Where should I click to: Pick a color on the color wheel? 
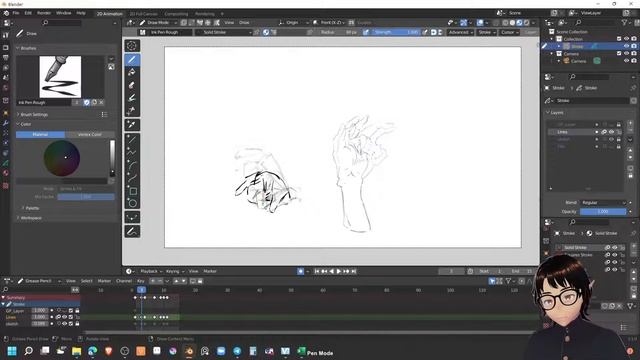(62, 158)
